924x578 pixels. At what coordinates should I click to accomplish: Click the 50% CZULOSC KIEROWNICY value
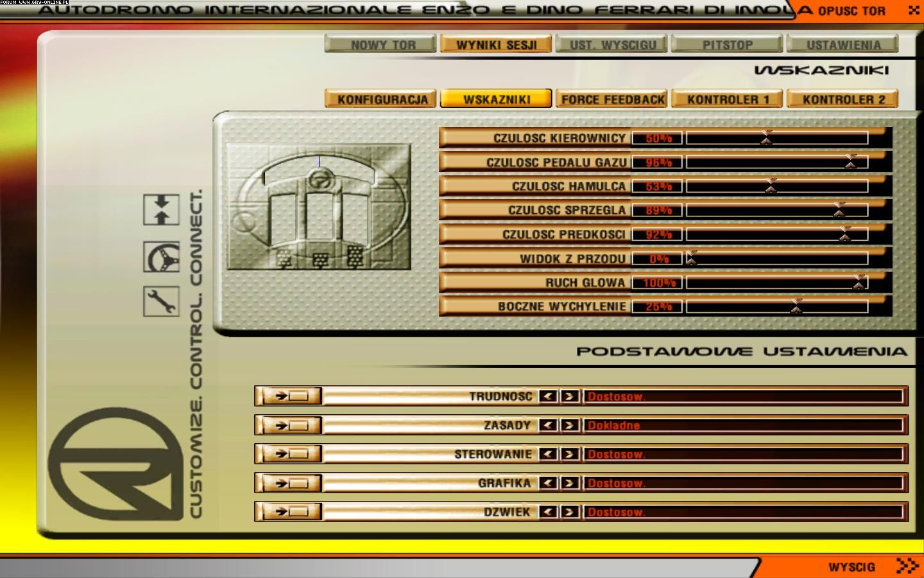tap(658, 138)
